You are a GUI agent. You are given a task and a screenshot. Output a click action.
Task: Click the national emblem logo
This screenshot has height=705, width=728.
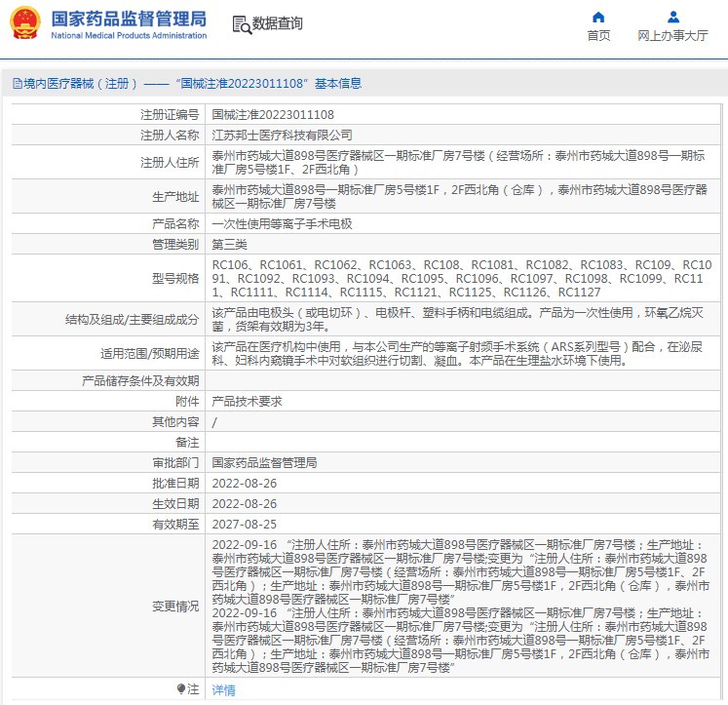point(25,23)
